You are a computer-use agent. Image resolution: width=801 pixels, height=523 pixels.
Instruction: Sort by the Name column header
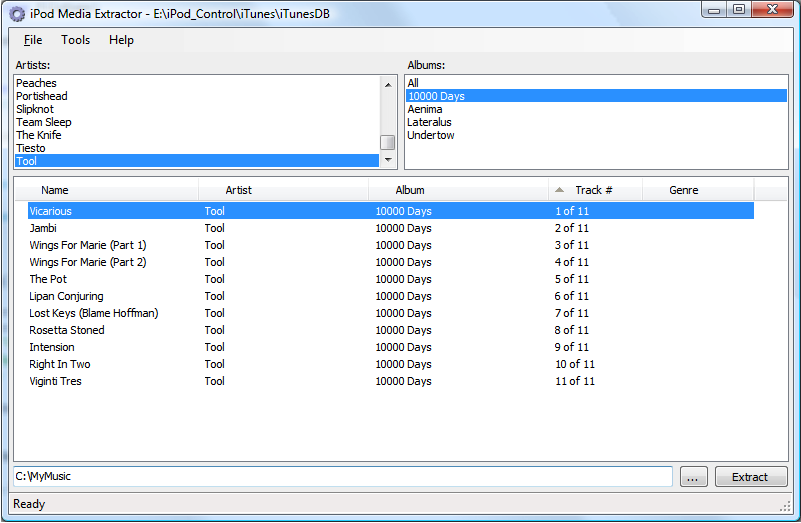pyautogui.click(x=107, y=190)
